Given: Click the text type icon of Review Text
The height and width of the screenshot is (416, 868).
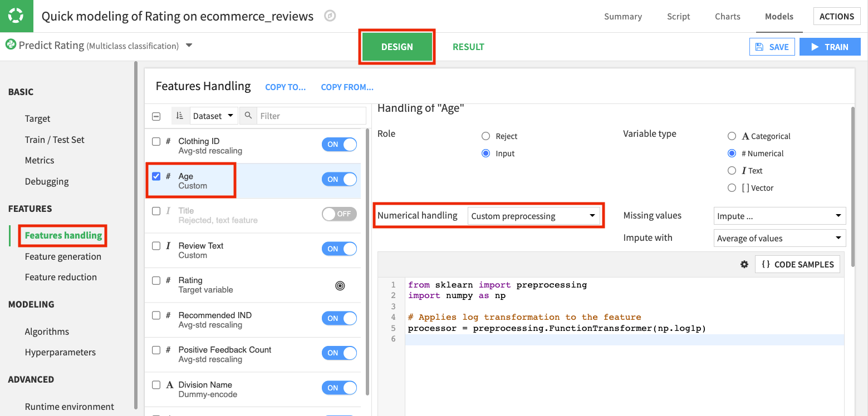Looking at the screenshot, I should pos(168,246).
